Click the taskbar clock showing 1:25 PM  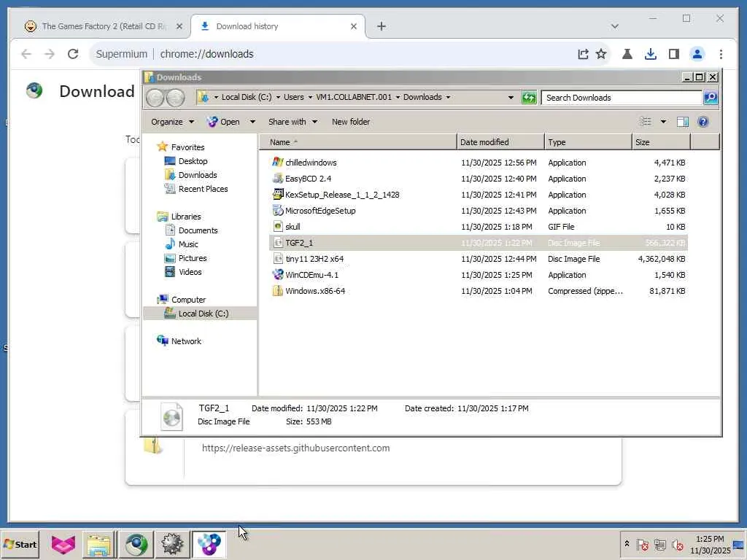pos(710,545)
